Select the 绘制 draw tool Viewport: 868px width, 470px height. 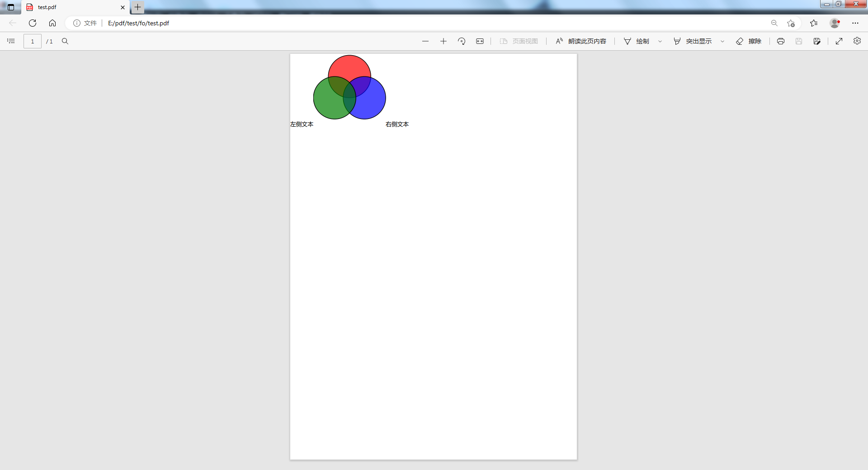(x=637, y=41)
